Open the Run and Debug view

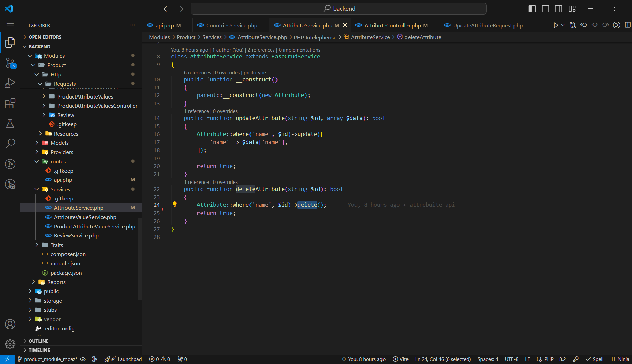pos(10,83)
